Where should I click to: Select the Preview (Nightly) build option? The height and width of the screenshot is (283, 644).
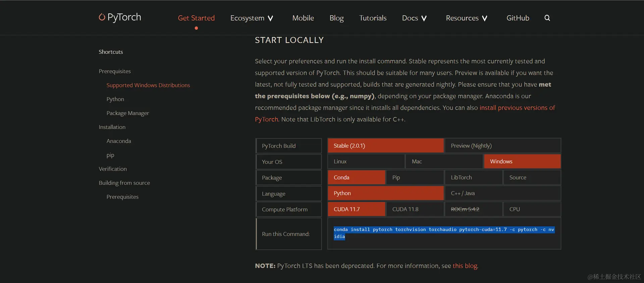[502, 146]
